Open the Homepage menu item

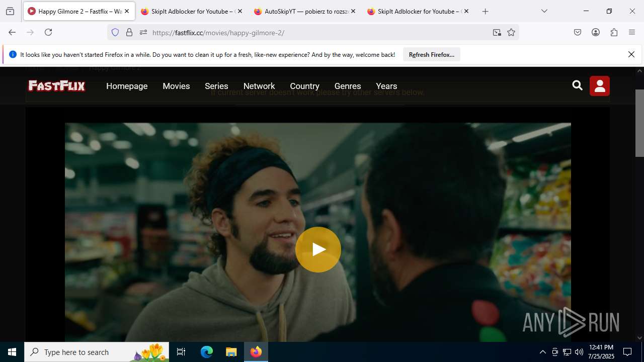(127, 86)
